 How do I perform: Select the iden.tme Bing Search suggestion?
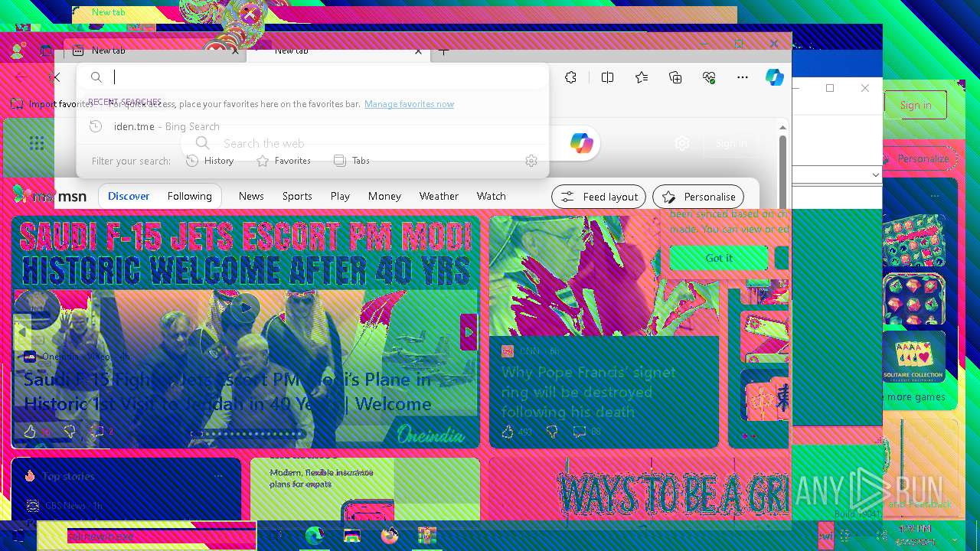pyautogui.click(x=312, y=126)
